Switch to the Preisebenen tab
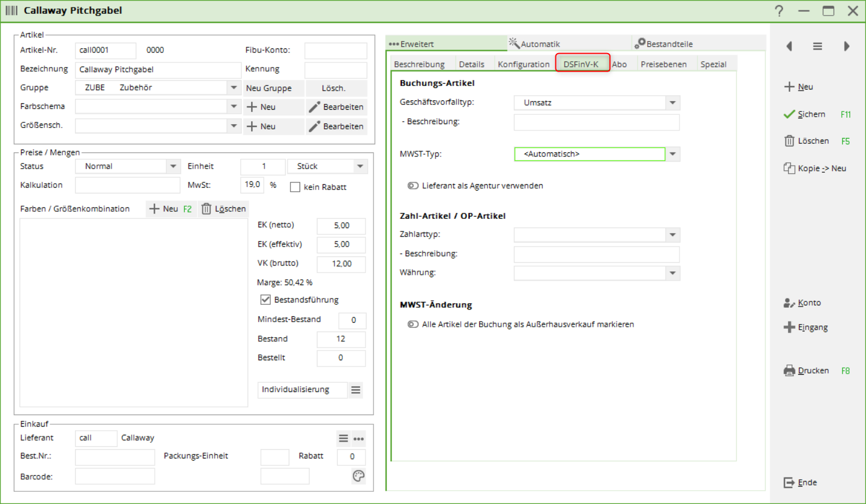Viewport: 866px width, 504px height. tap(663, 64)
